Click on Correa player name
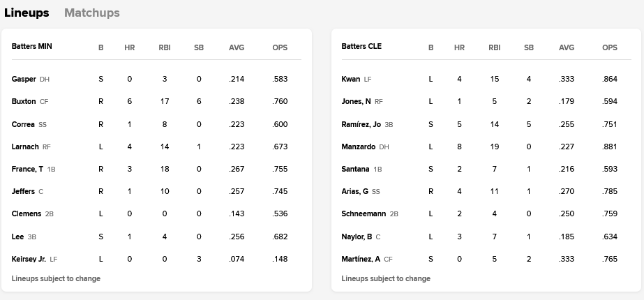The width and height of the screenshot is (644, 300). [23, 124]
